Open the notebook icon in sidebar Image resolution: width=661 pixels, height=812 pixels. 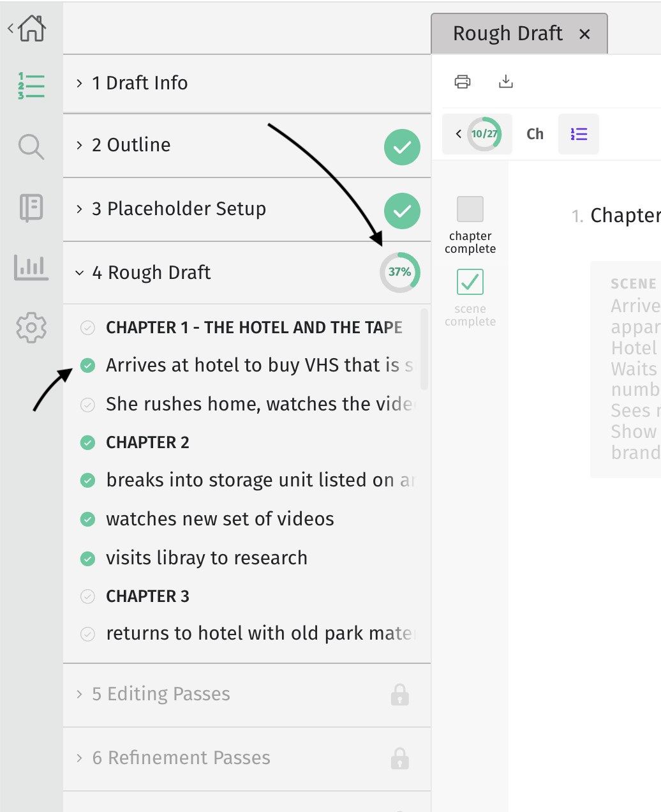[x=31, y=207]
